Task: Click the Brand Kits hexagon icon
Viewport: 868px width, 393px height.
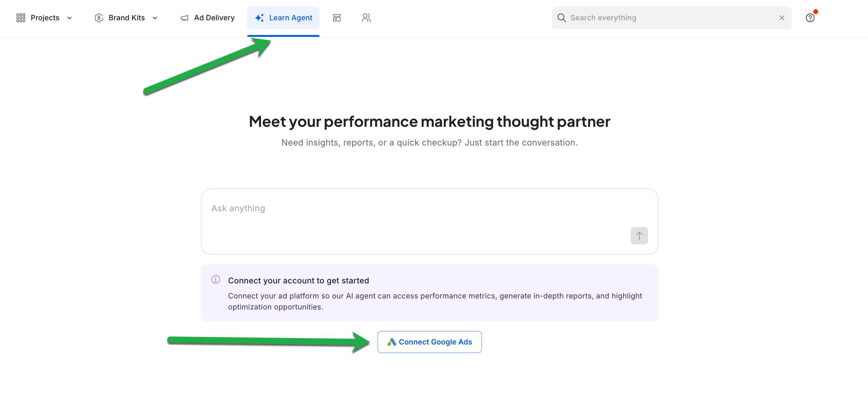Action: coord(99,18)
